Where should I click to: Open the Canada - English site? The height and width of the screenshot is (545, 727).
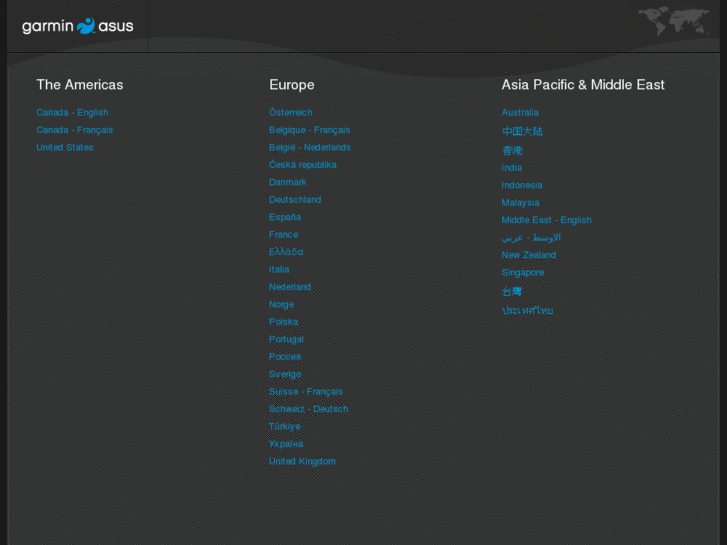point(72,112)
